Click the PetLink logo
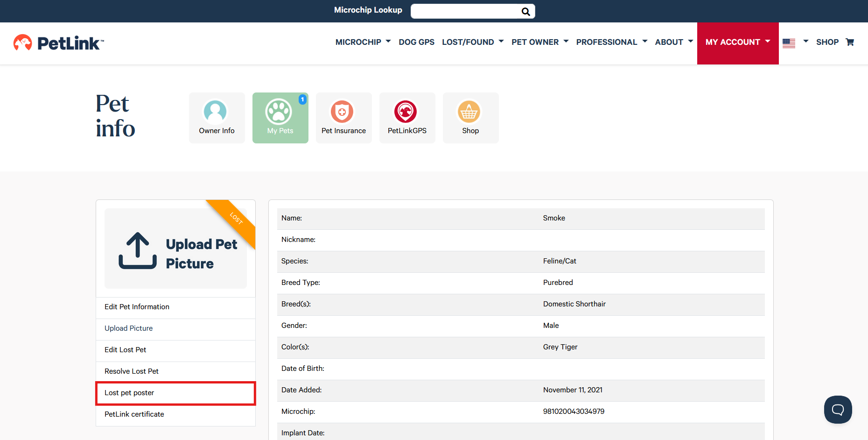 click(59, 43)
